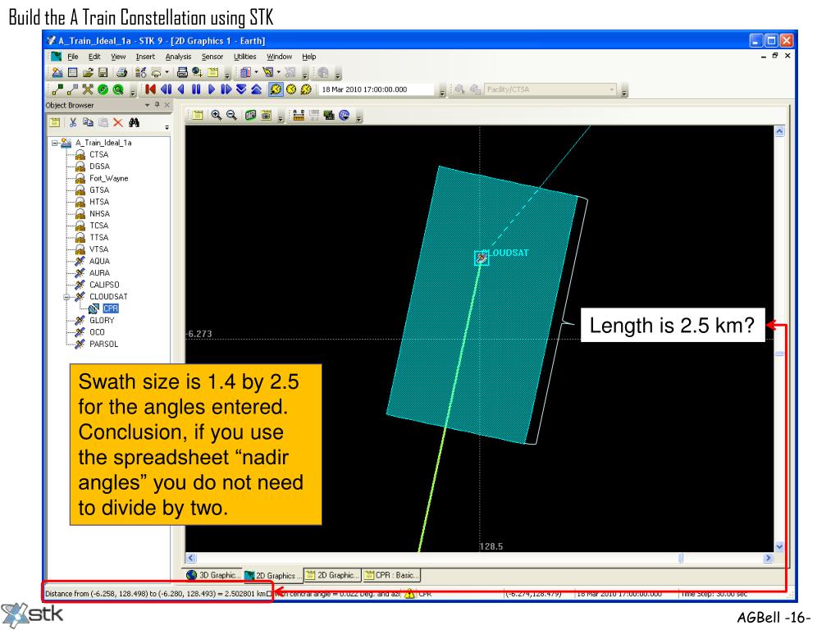Screen dimensions: 840x630
Task: Click the Step Reverse animation button
Action: [166, 89]
